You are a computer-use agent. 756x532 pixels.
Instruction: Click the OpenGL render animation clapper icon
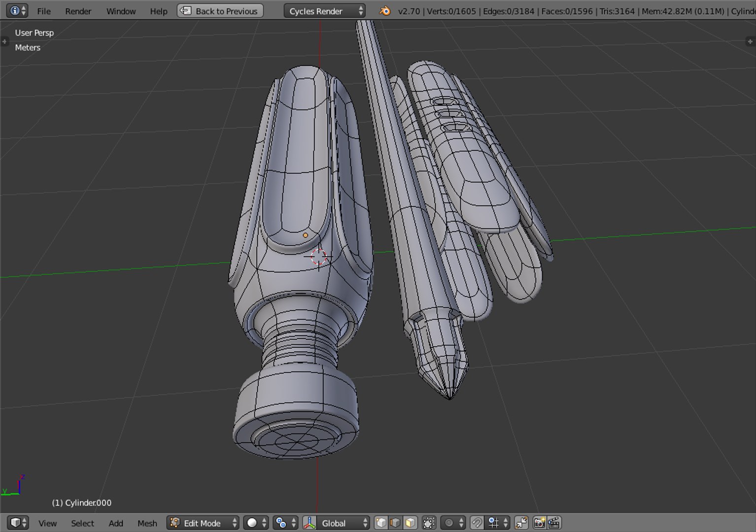554,523
